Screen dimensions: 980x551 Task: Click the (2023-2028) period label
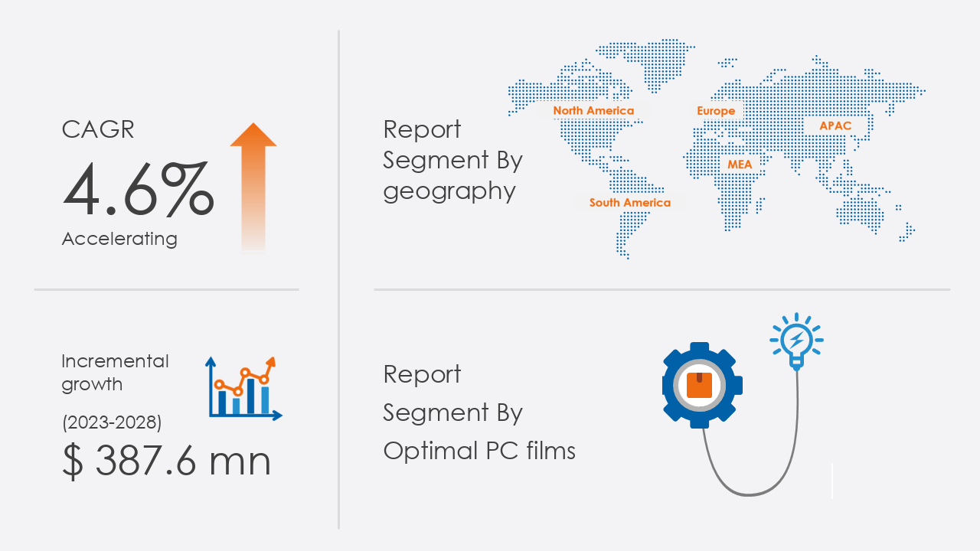[x=112, y=422]
